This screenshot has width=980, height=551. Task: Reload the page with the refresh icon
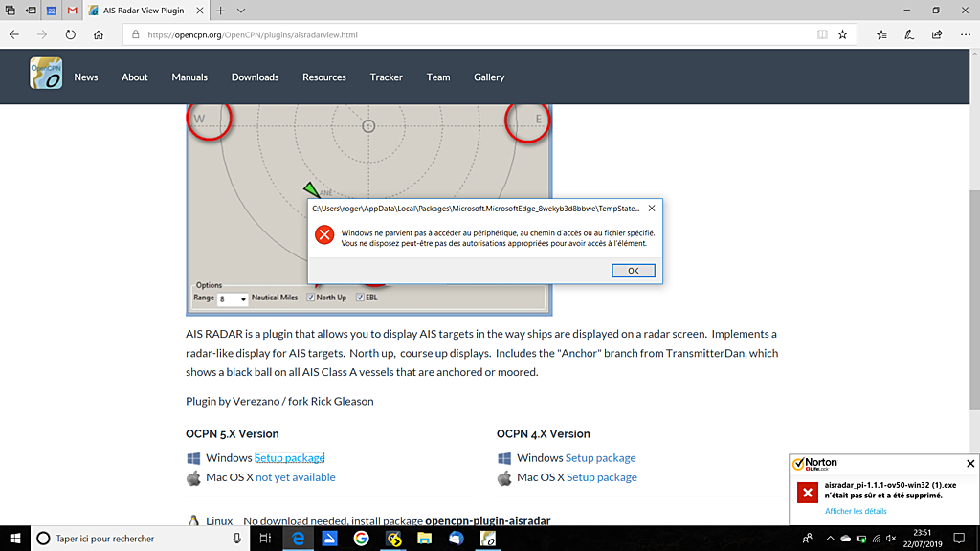pyautogui.click(x=70, y=35)
